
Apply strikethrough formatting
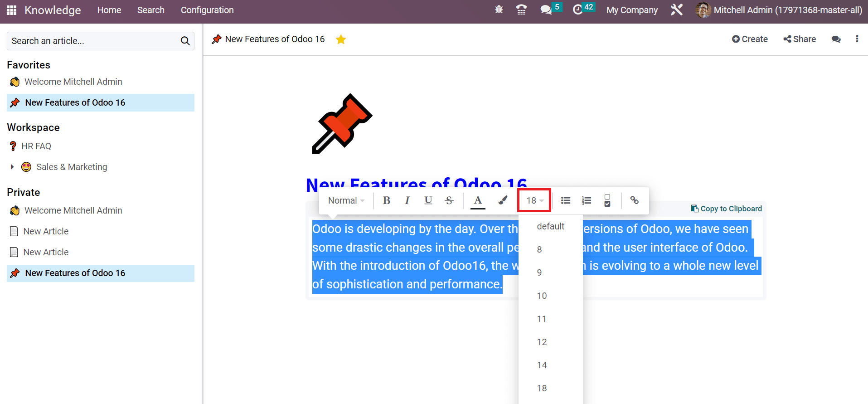[x=449, y=200]
